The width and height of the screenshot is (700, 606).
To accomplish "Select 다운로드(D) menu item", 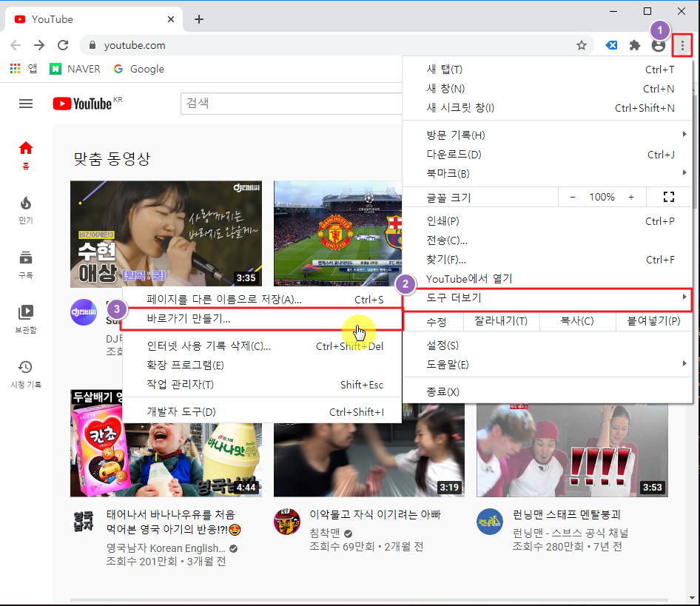I will point(548,154).
